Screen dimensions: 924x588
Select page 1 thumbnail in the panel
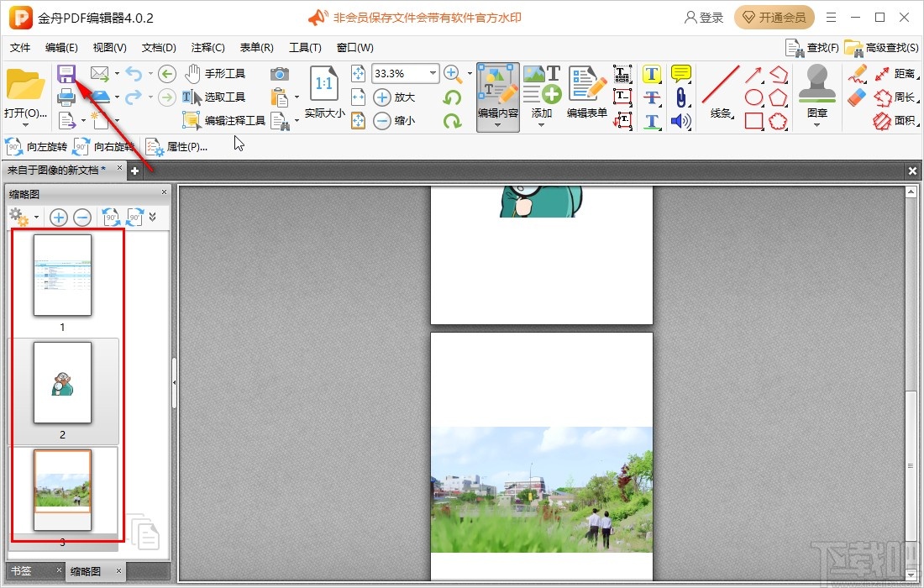(62, 276)
